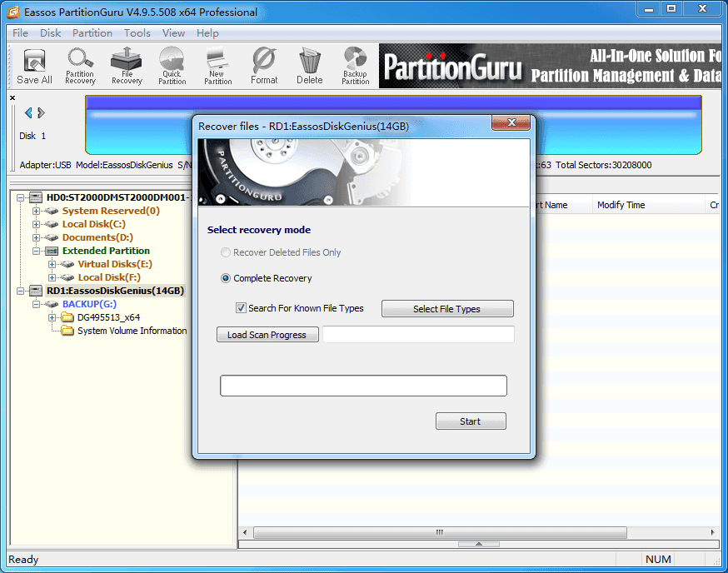Click the Format toolbar icon
The width and height of the screenshot is (728, 573).
pyautogui.click(x=264, y=67)
